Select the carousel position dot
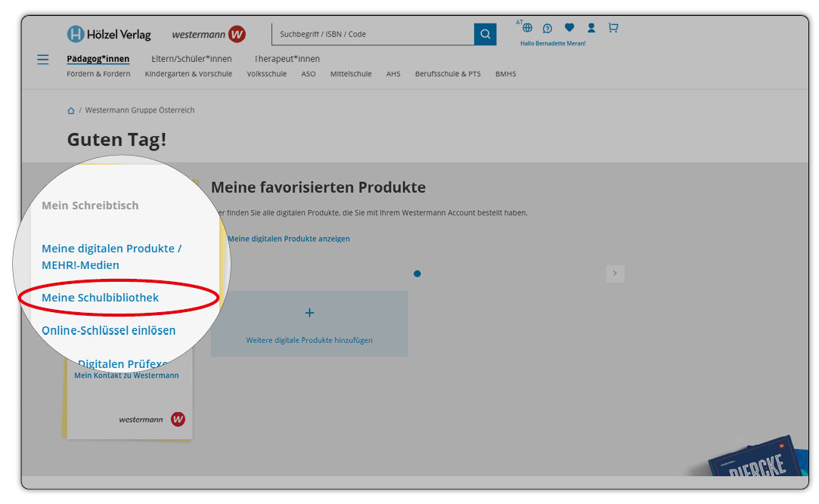This screenshot has width=819, height=504. click(417, 274)
